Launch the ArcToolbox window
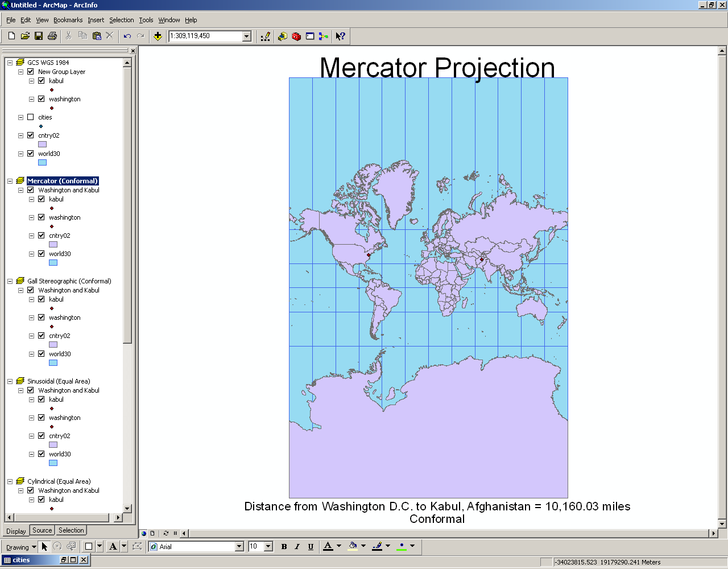 296,36
